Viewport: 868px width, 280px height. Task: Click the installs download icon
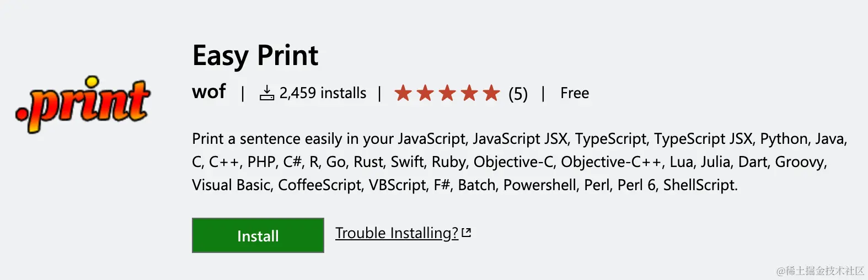point(267,93)
